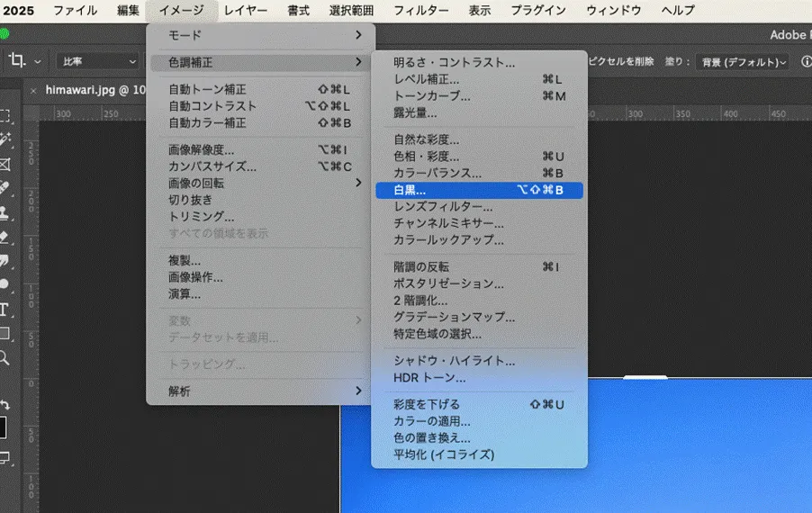Expand the モード submenu arrow
The height and width of the screenshot is (513, 812).
point(358,35)
